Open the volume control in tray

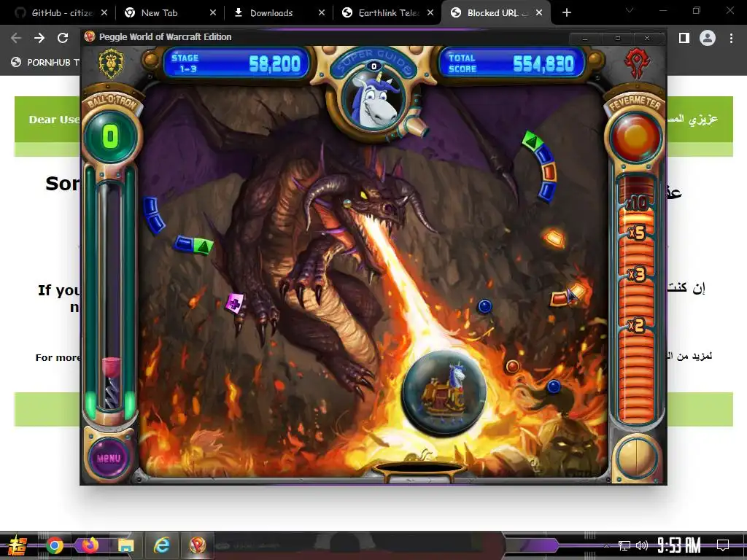pos(642,545)
